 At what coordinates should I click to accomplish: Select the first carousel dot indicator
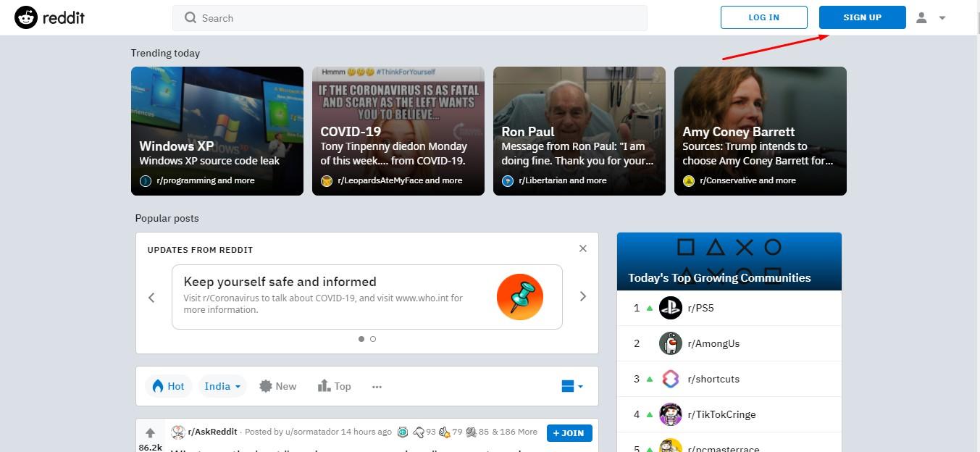coord(361,339)
